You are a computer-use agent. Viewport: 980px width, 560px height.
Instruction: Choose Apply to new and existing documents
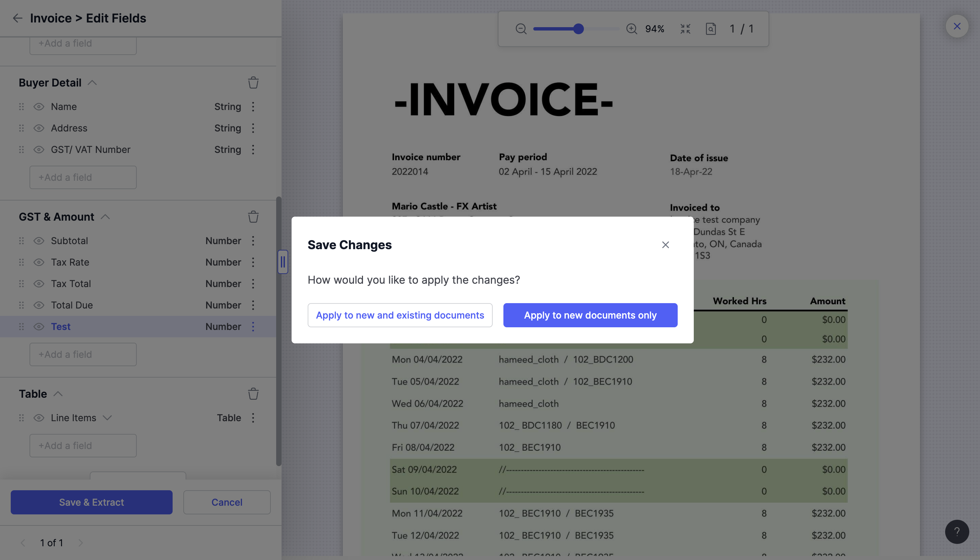point(400,316)
